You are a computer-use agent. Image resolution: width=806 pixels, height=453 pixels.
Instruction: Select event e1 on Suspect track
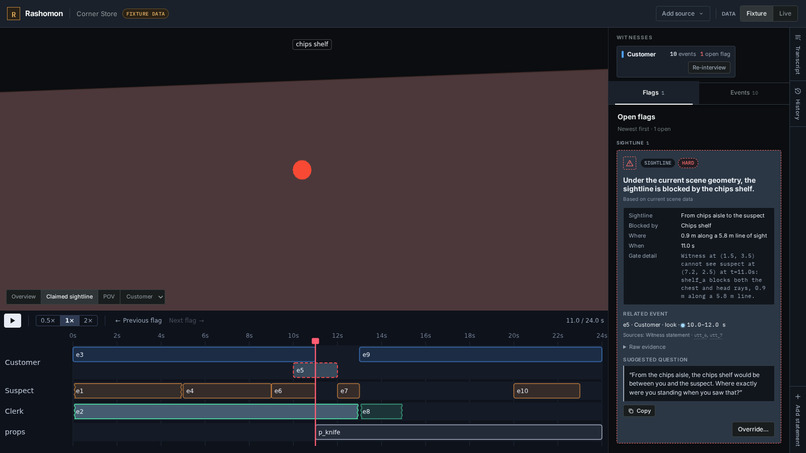coord(127,391)
